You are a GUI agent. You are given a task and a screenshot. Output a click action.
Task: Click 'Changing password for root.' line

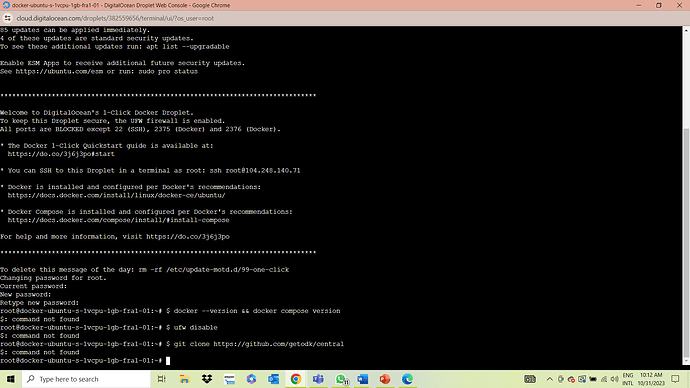53,278
